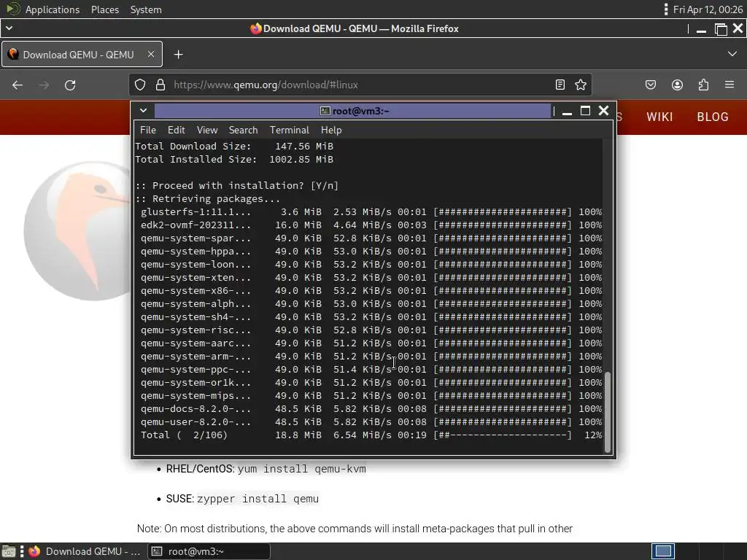Image resolution: width=747 pixels, height=560 pixels.
Task: Click the glusterfs-1:11.1 package line
Action: (371, 212)
